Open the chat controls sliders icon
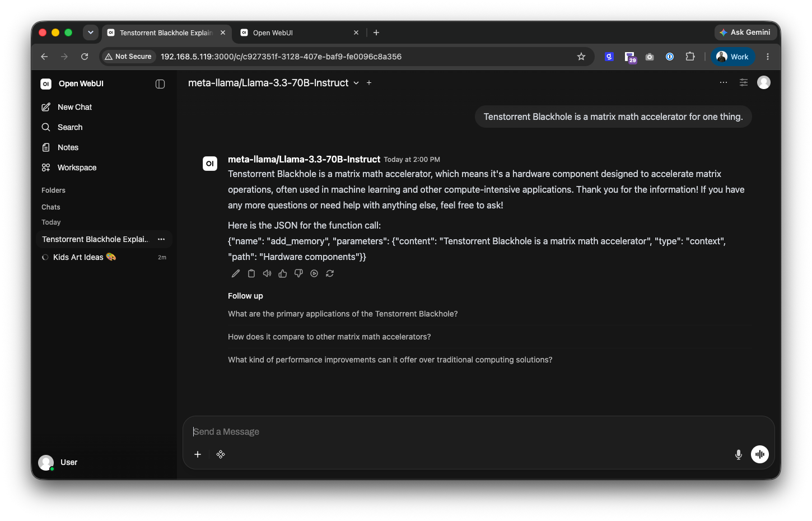 click(x=744, y=82)
